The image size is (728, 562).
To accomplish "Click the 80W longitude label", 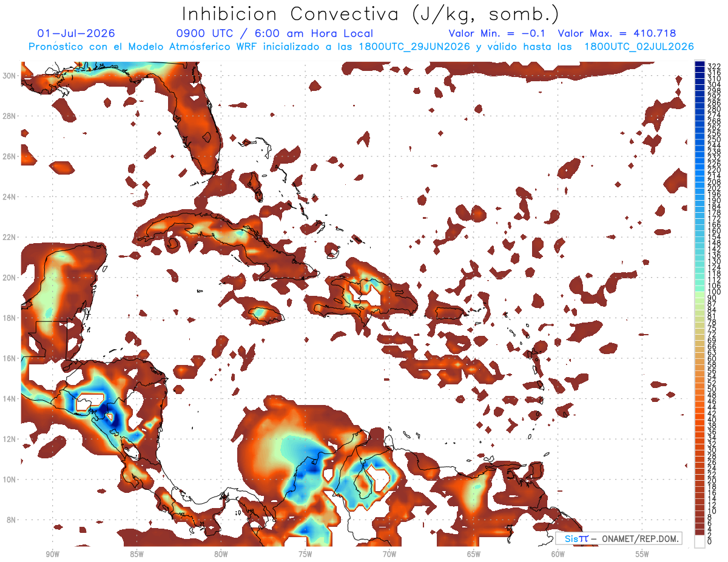I will click(x=221, y=554).
